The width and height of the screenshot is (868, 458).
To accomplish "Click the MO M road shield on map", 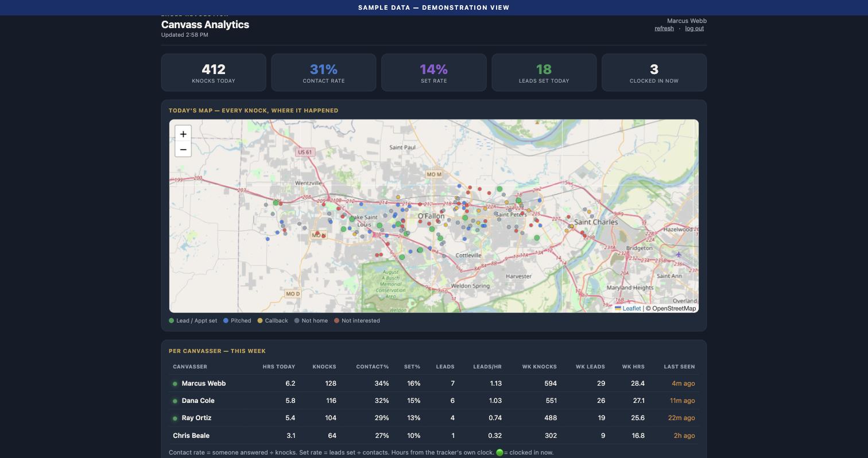I will coord(434,174).
